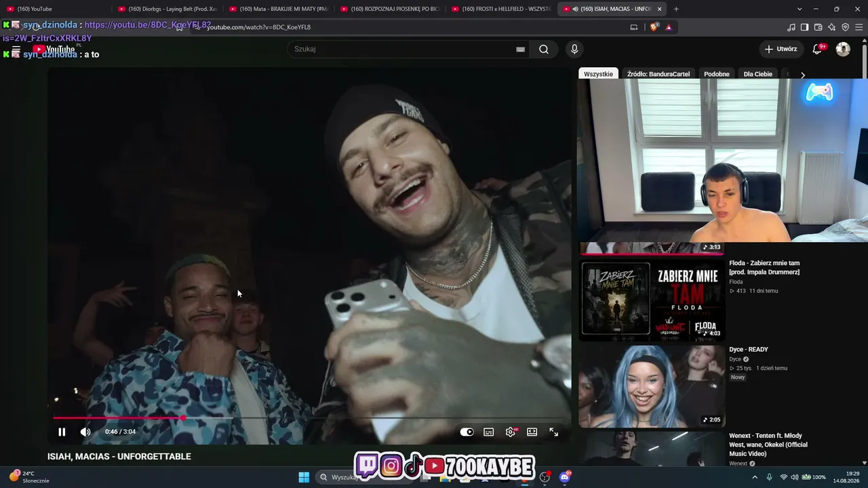The width and height of the screenshot is (868, 488).
Task: Mute the video volume speaker icon
Action: point(85,432)
